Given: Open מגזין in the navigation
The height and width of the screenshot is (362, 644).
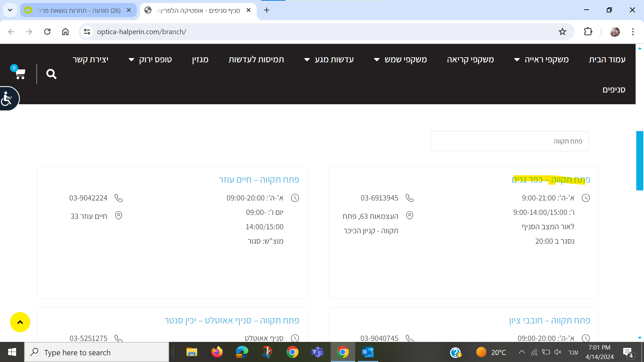Looking at the screenshot, I should (x=200, y=60).
